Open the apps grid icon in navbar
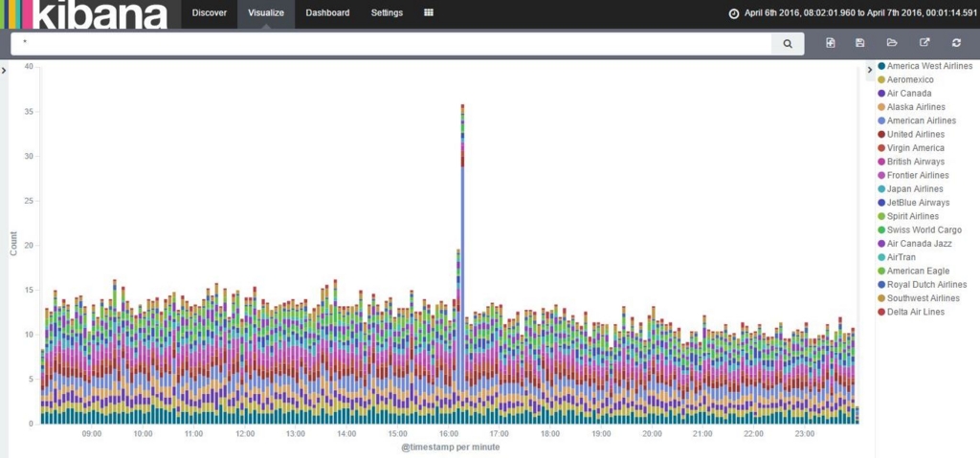Viewport: 980px width, 458px height. (x=429, y=12)
